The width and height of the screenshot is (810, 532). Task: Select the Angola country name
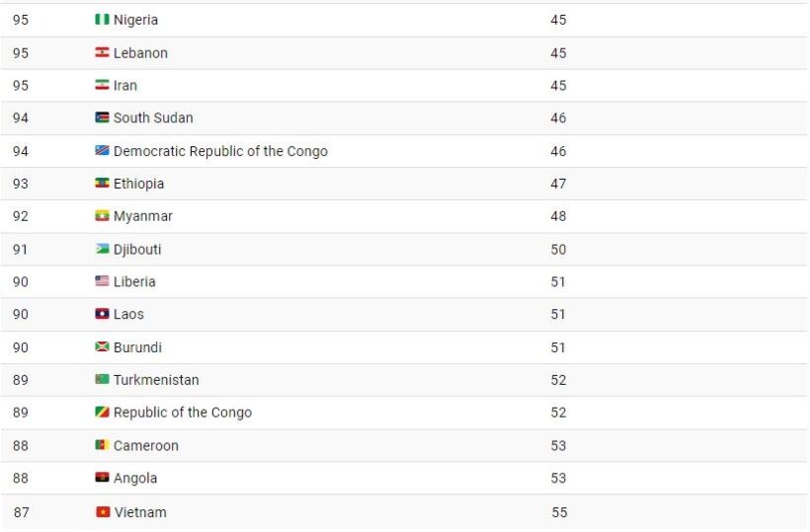coord(135,478)
